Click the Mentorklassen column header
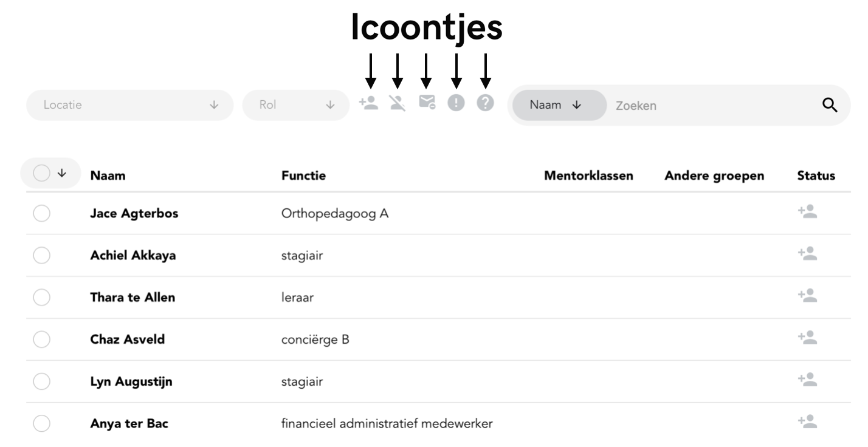The image size is (868, 447). click(x=588, y=176)
